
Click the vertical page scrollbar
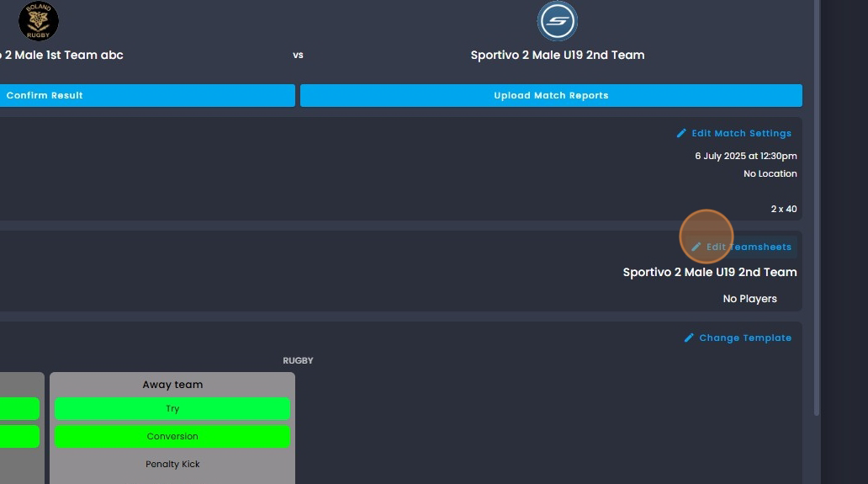[817, 208]
